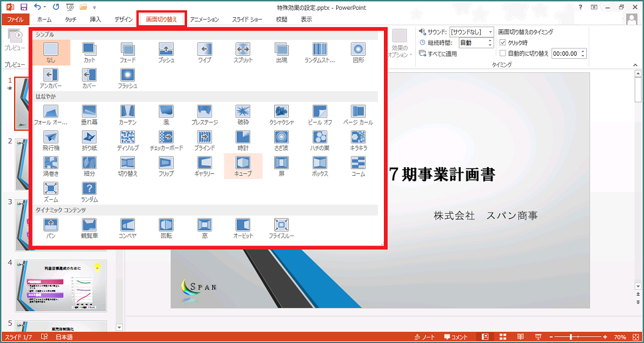Apply the 渦巻き transition

52,166
